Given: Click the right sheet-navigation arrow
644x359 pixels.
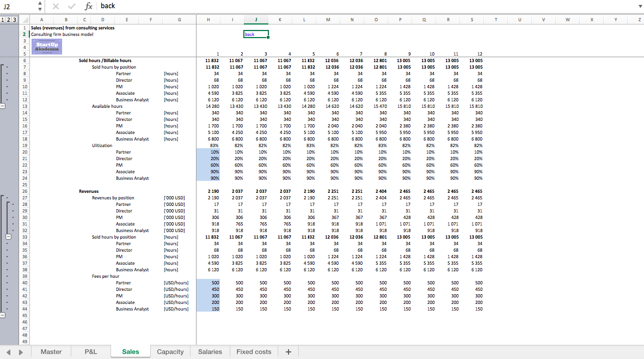Looking at the screenshot, I should click(x=20, y=351).
